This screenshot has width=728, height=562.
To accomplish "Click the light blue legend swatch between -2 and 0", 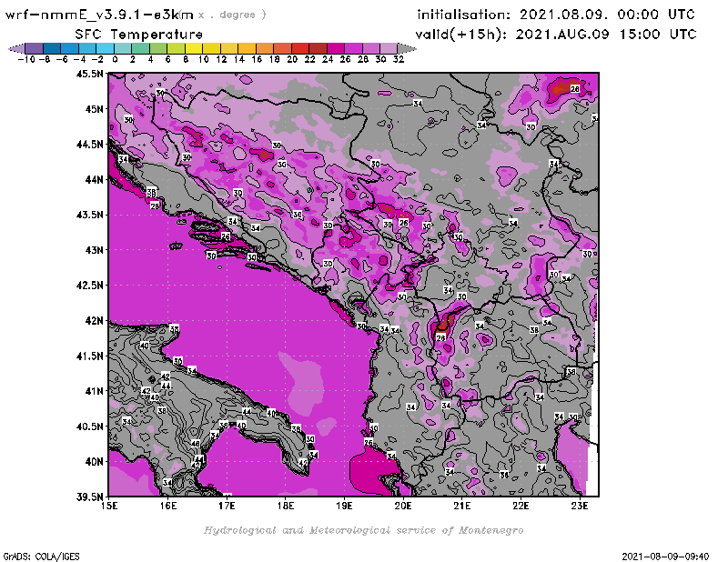I will click(105, 47).
